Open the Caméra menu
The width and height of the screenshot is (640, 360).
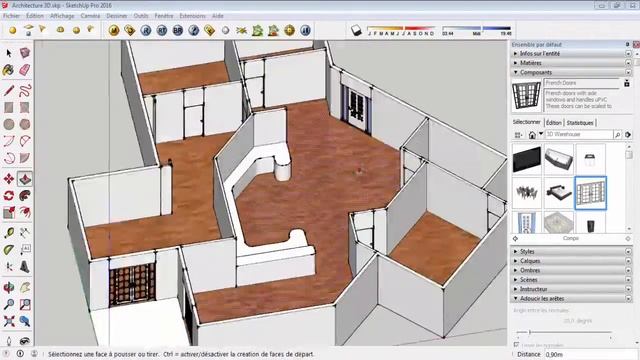90,16
